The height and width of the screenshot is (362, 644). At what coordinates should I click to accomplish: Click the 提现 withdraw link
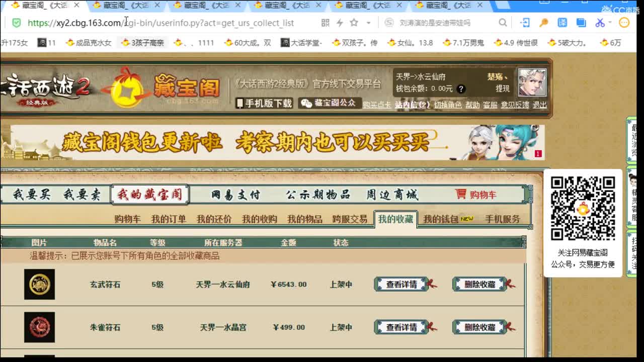click(x=503, y=88)
